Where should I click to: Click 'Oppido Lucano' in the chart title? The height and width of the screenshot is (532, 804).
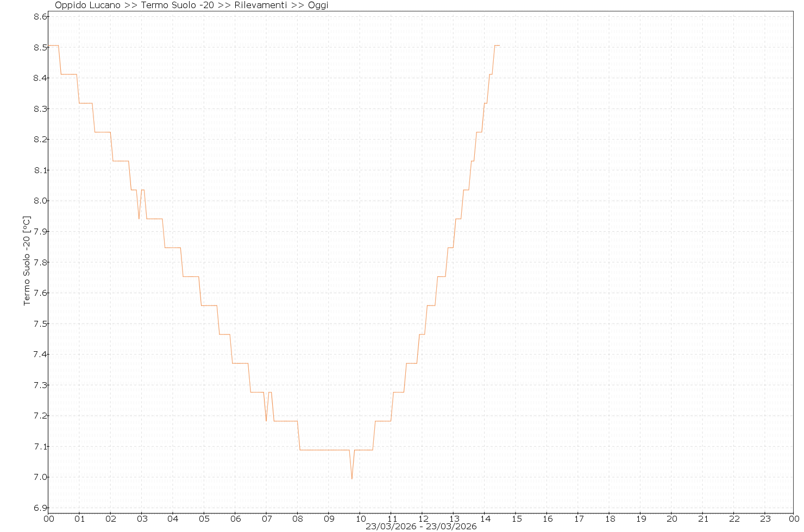pyautogui.click(x=87, y=5)
